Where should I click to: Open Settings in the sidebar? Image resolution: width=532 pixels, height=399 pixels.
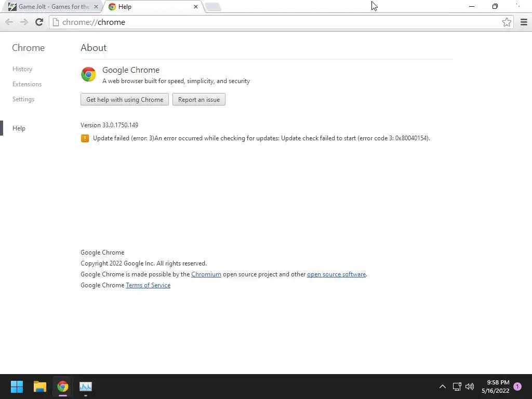(23, 99)
